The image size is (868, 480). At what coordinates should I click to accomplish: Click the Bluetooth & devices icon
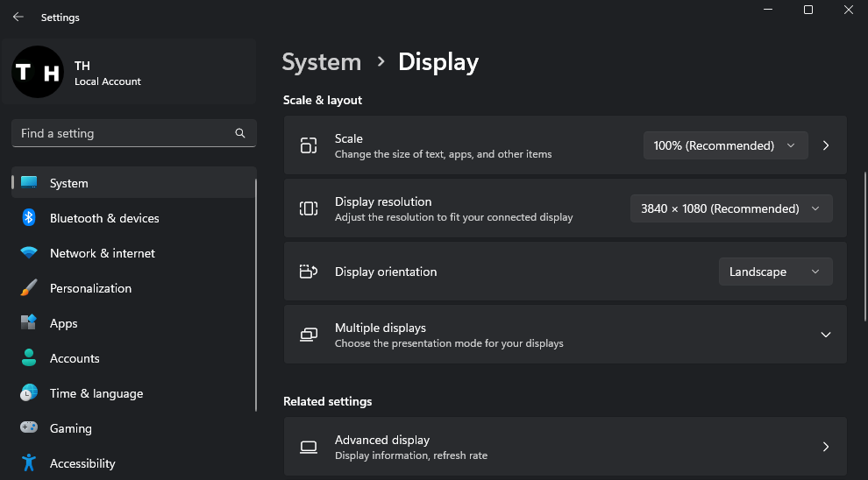click(x=29, y=218)
